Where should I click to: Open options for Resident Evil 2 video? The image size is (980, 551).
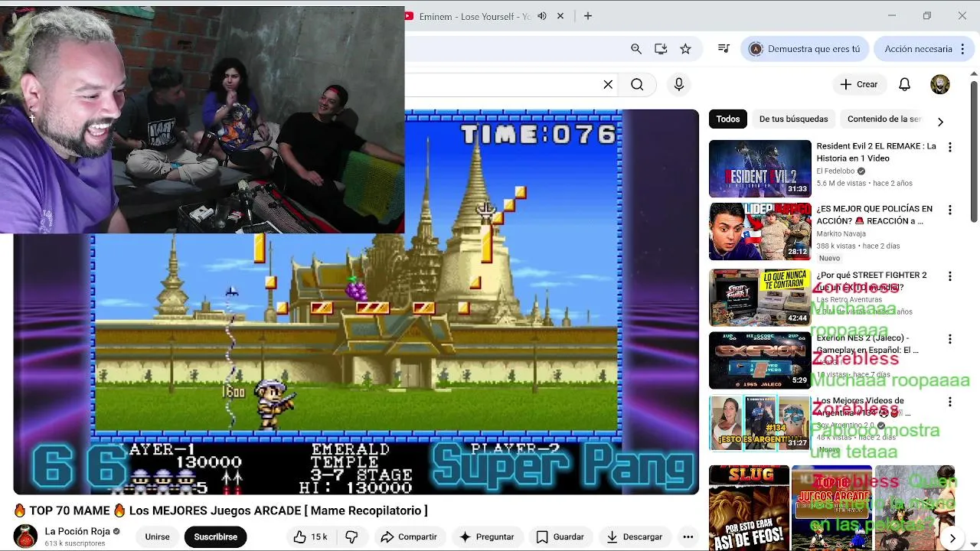click(x=949, y=147)
